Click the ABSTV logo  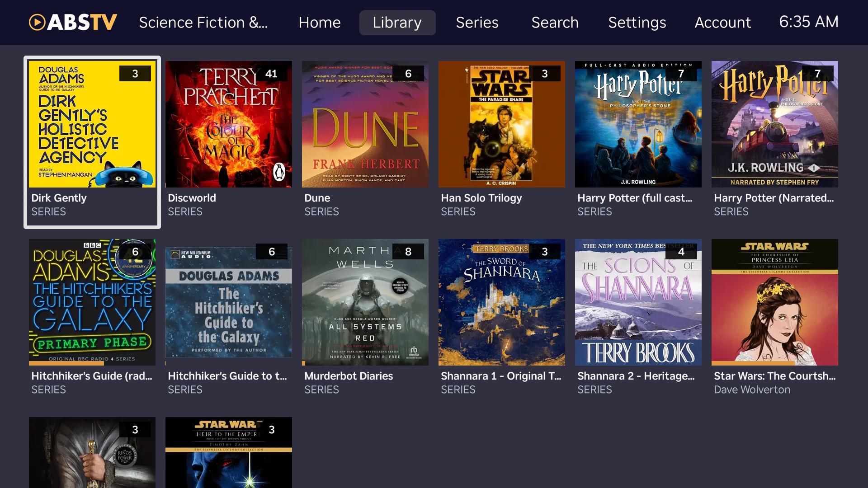(73, 22)
